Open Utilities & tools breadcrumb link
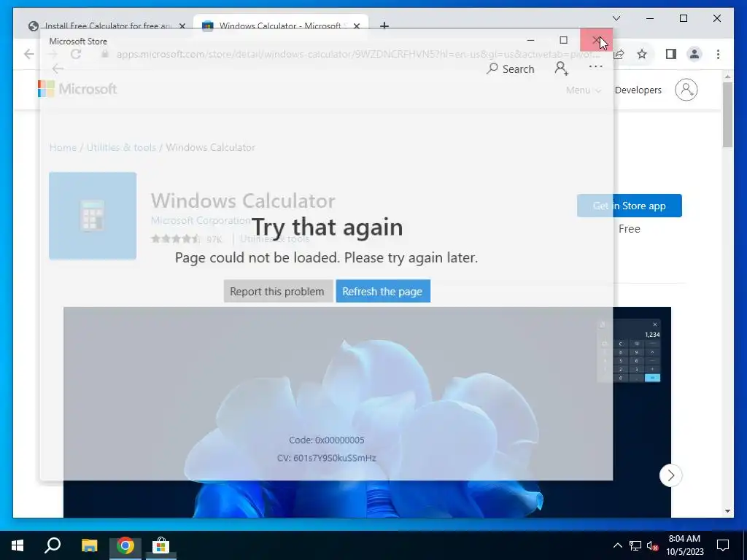747x560 pixels. [121, 147]
